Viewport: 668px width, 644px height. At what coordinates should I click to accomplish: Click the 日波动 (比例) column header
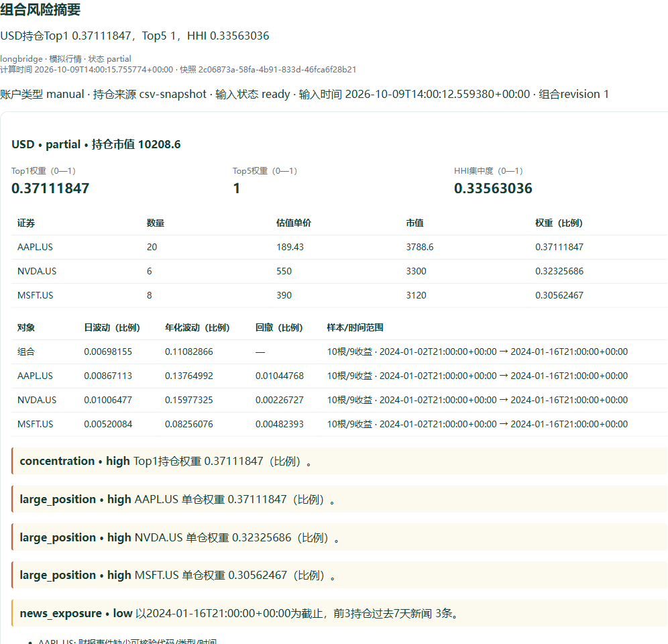(x=112, y=328)
